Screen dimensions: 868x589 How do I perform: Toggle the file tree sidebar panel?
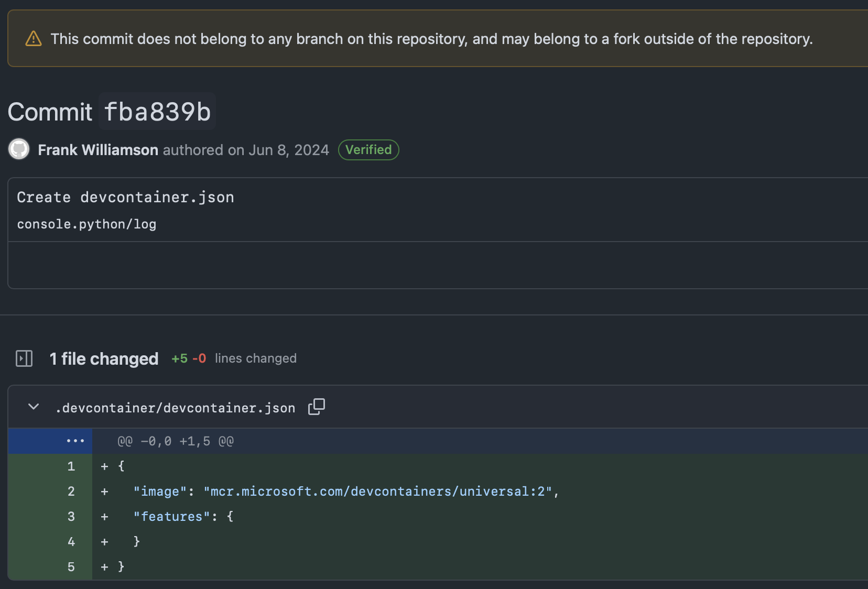tap(24, 358)
